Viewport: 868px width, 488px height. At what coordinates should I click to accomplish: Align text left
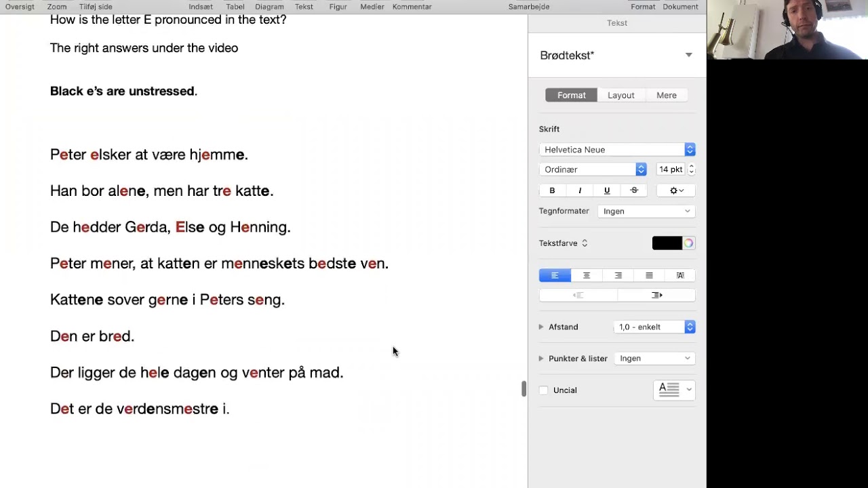[555, 275]
